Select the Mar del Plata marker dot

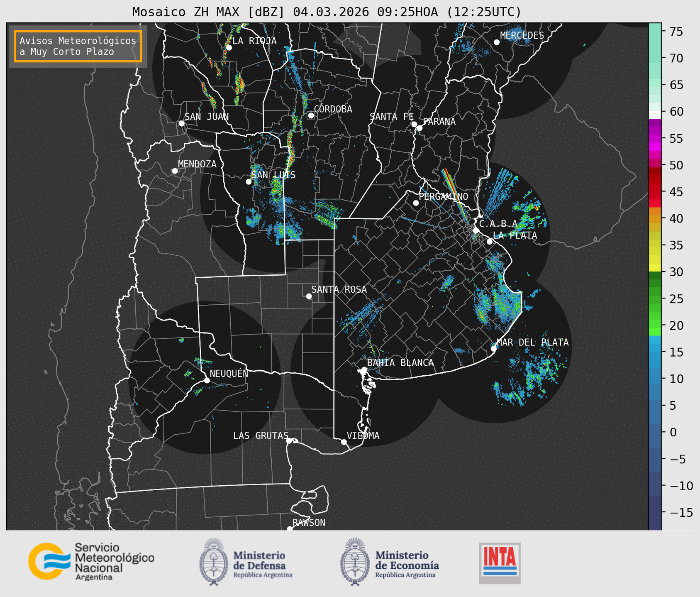tap(494, 348)
